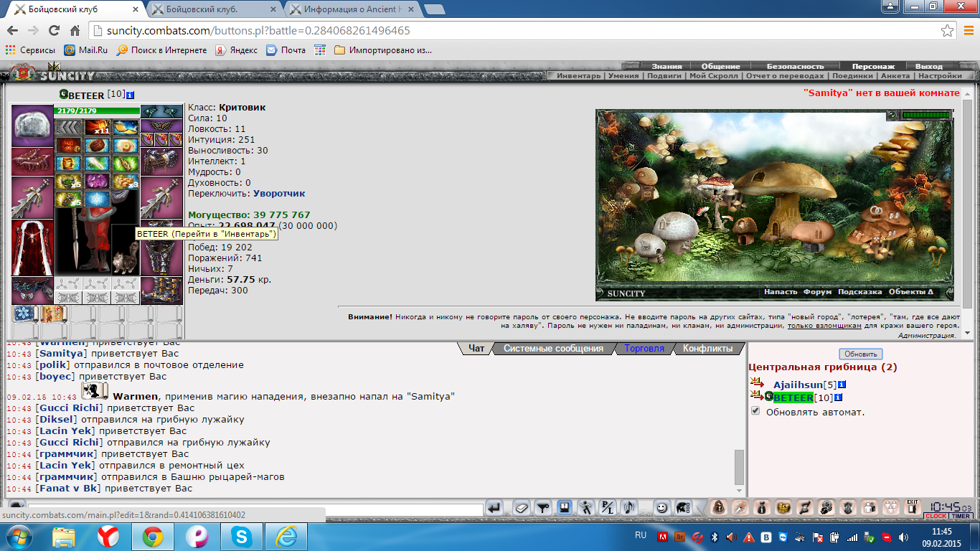Open the Windows Start button
980x551 pixels.
coord(20,537)
